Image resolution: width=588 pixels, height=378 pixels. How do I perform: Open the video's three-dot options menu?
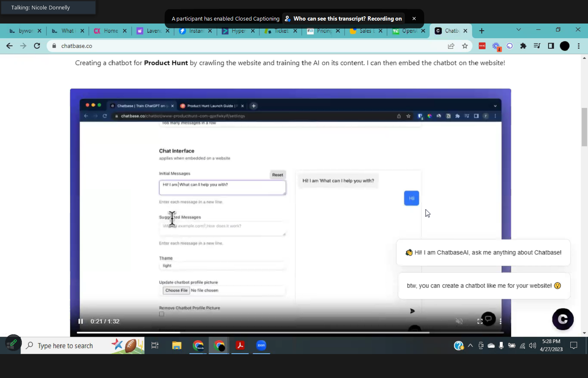pos(500,321)
